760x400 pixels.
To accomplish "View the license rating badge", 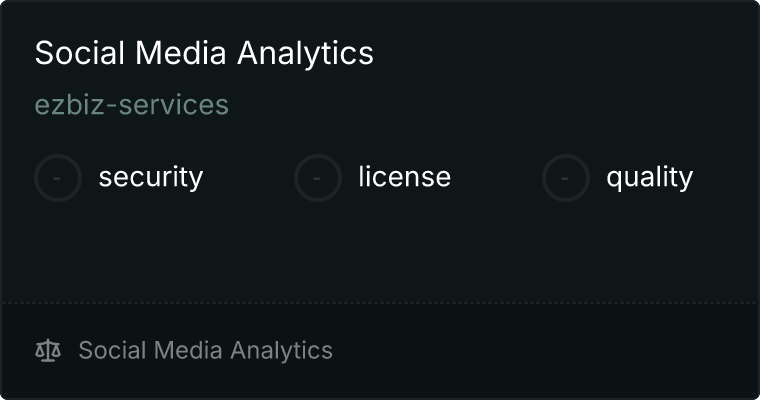I will pyautogui.click(x=318, y=178).
